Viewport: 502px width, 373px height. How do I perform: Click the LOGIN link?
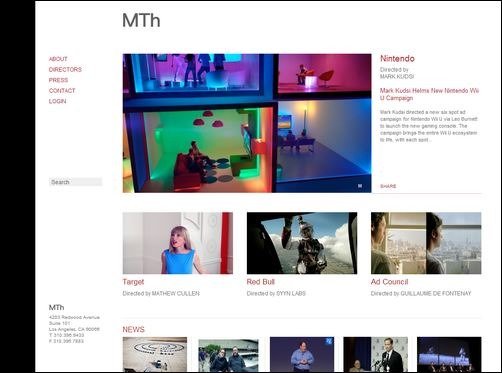[57, 101]
